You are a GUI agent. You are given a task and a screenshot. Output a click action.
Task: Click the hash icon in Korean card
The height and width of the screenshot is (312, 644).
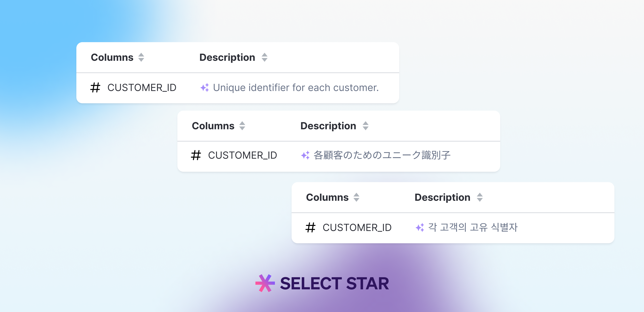[x=311, y=228]
